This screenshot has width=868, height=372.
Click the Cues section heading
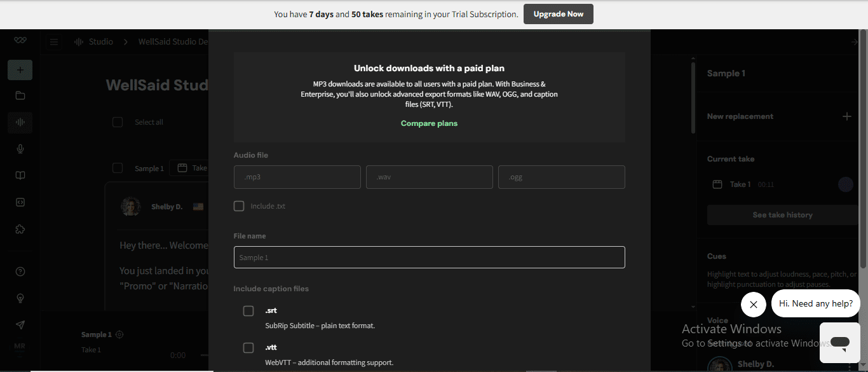click(x=717, y=256)
